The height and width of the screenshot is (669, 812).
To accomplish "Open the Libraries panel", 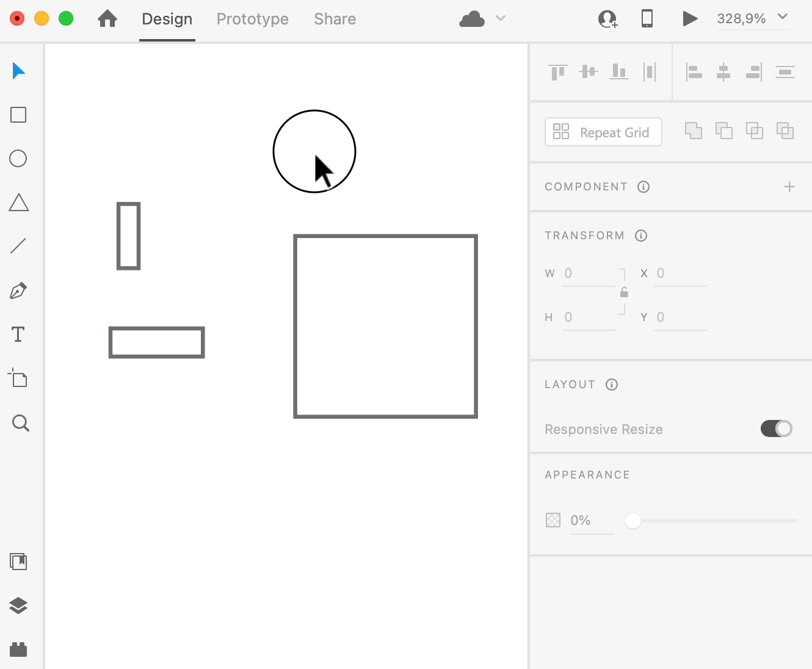I will tap(19, 562).
